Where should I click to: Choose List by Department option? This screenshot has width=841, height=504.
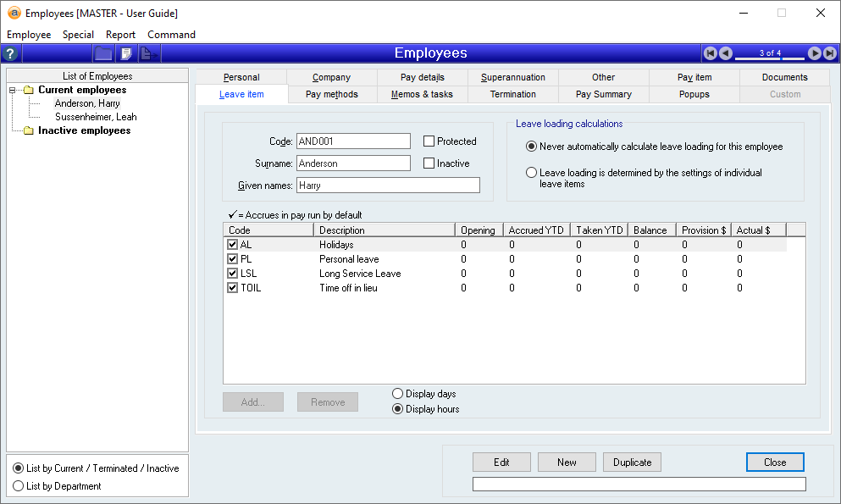click(x=19, y=486)
